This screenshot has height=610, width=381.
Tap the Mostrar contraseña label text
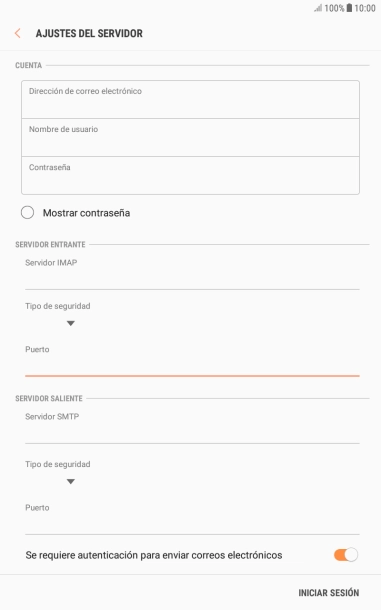[x=86, y=213]
